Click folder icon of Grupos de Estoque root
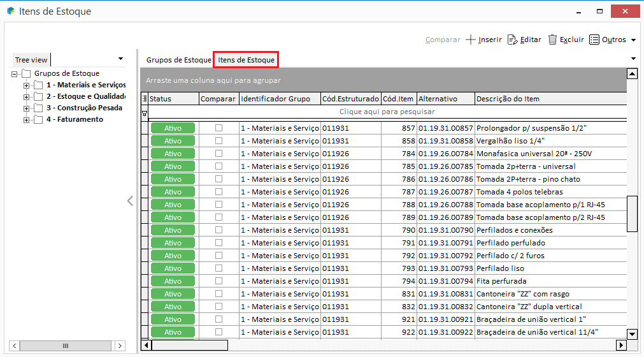 (x=26, y=73)
